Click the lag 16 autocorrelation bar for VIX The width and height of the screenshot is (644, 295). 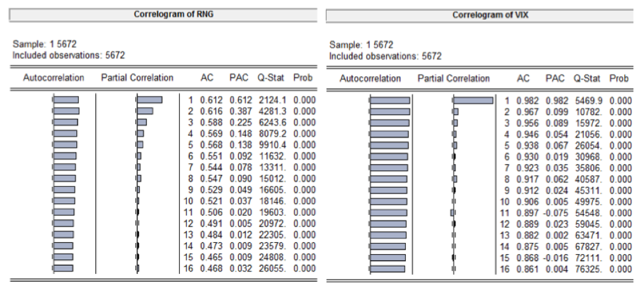click(x=387, y=268)
